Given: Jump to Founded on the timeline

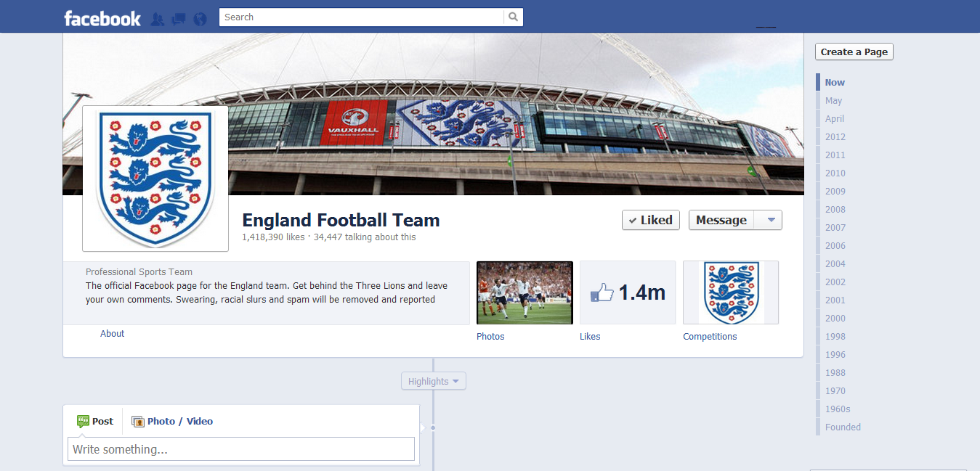Looking at the screenshot, I should 843,427.
